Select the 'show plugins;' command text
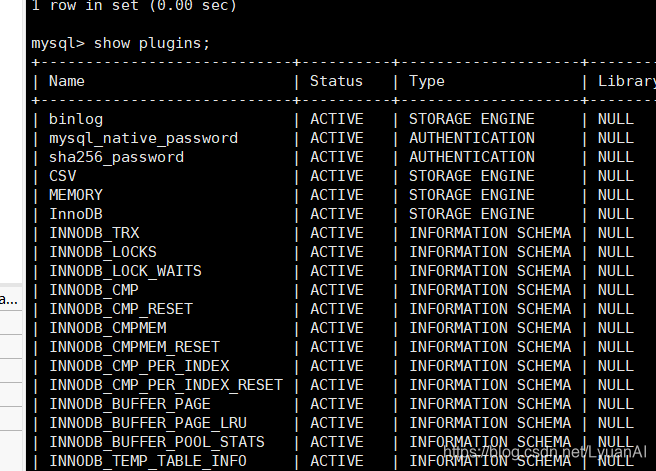Screen dimensions: 656x471 click(151, 43)
